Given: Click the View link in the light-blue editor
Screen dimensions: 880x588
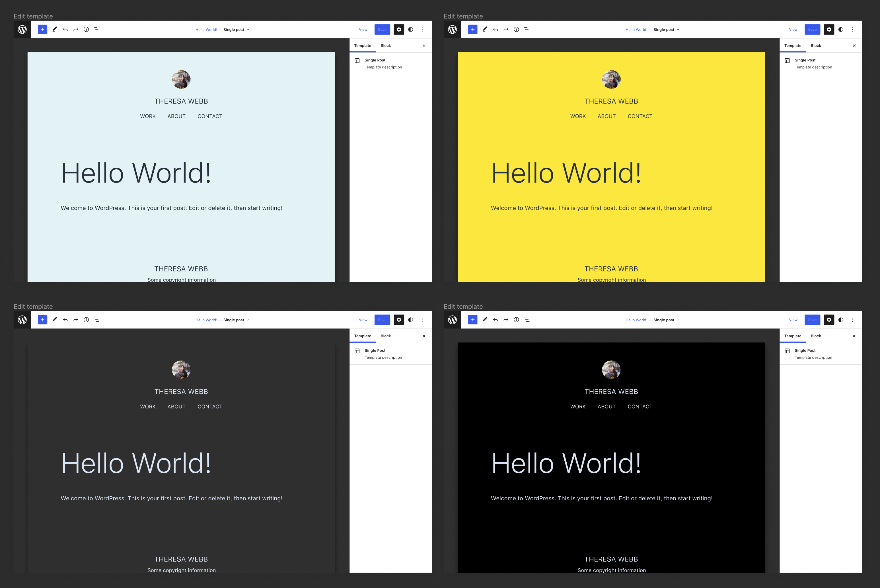Looking at the screenshot, I should [x=363, y=30].
